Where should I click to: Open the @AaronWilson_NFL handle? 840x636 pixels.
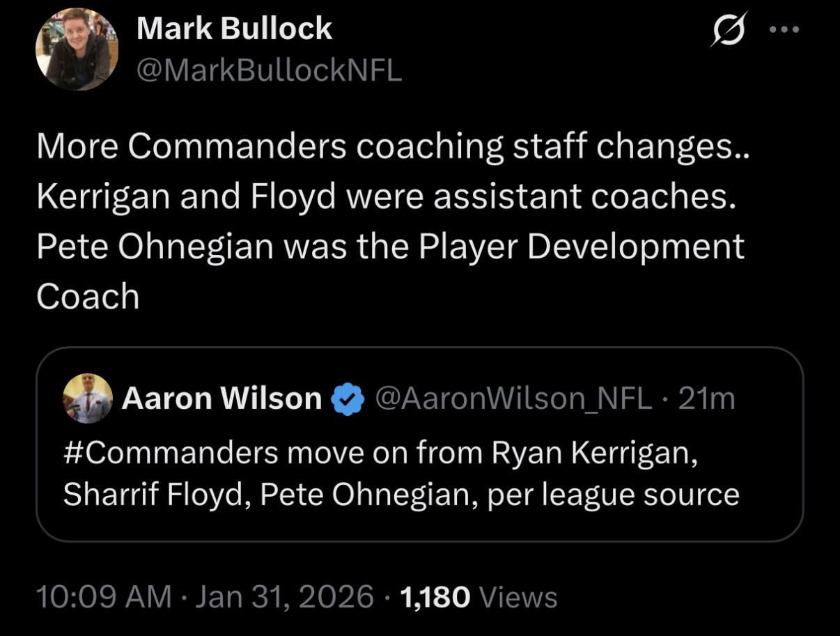(514, 398)
